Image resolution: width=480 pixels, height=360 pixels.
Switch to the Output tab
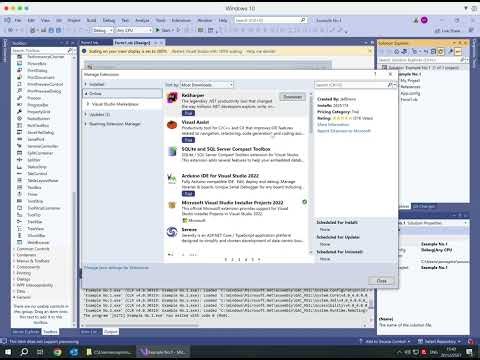point(111,332)
